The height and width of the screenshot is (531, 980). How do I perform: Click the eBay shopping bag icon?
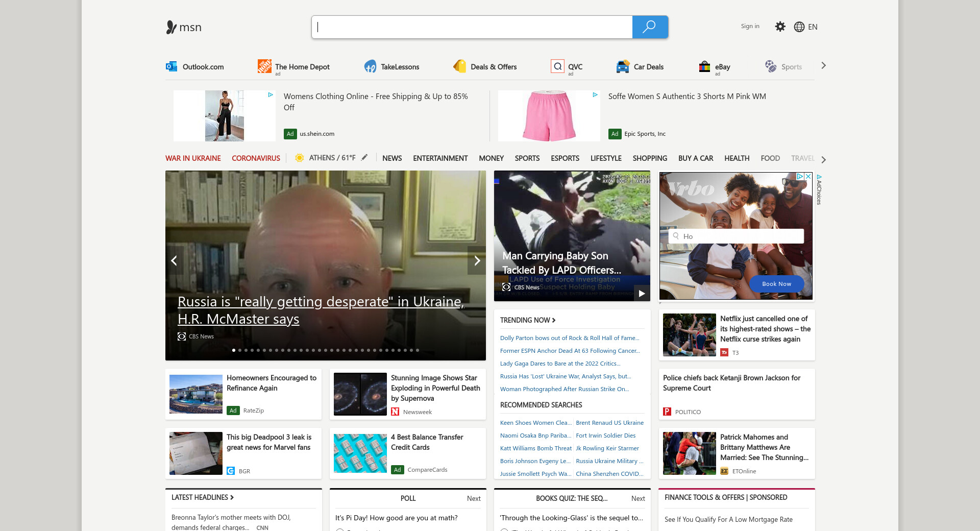704,66
